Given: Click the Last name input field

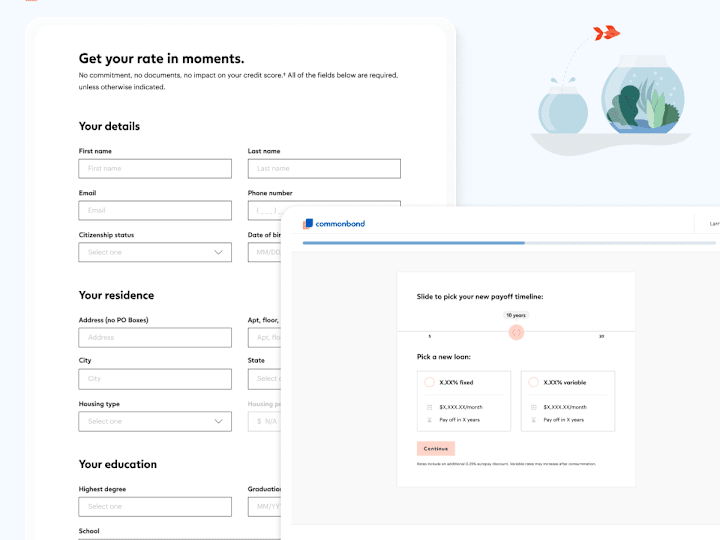Looking at the screenshot, I should click(324, 169).
